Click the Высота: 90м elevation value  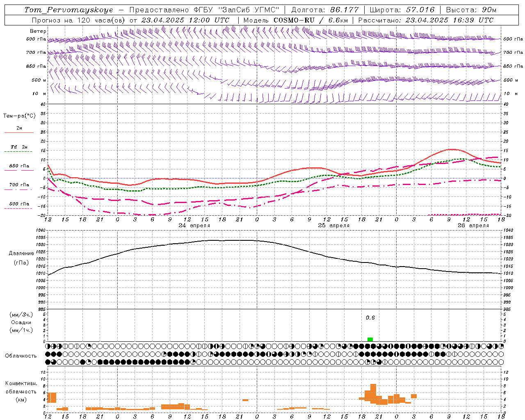(x=471, y=10)
